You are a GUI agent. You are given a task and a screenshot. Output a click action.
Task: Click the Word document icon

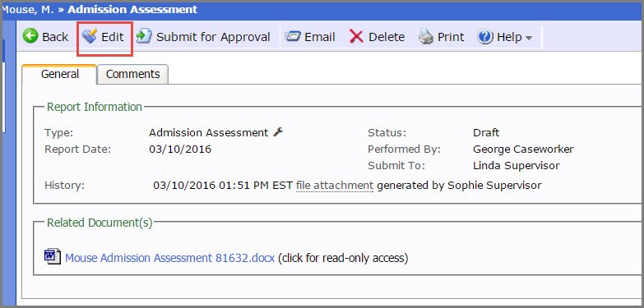[52, 256]
